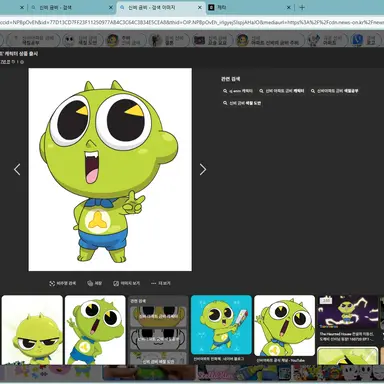
Task: Select the long chip mentioning 아파트 신비의 금비 주비
Action: coord(270,40)
